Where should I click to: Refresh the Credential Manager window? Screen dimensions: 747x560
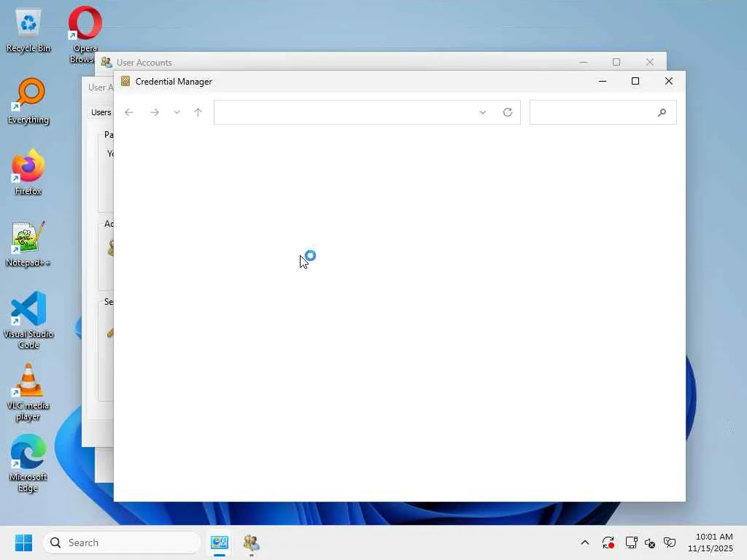[508, 112]
